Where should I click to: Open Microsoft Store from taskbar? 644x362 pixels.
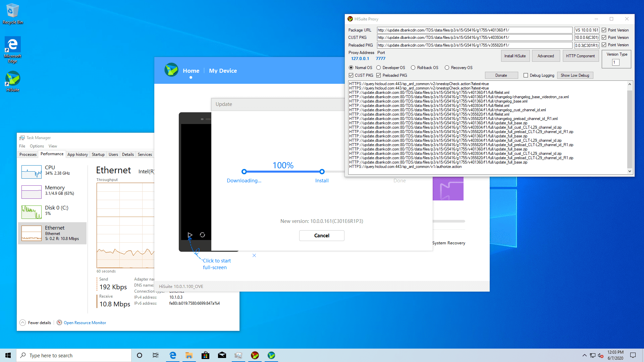pos(206,355)
